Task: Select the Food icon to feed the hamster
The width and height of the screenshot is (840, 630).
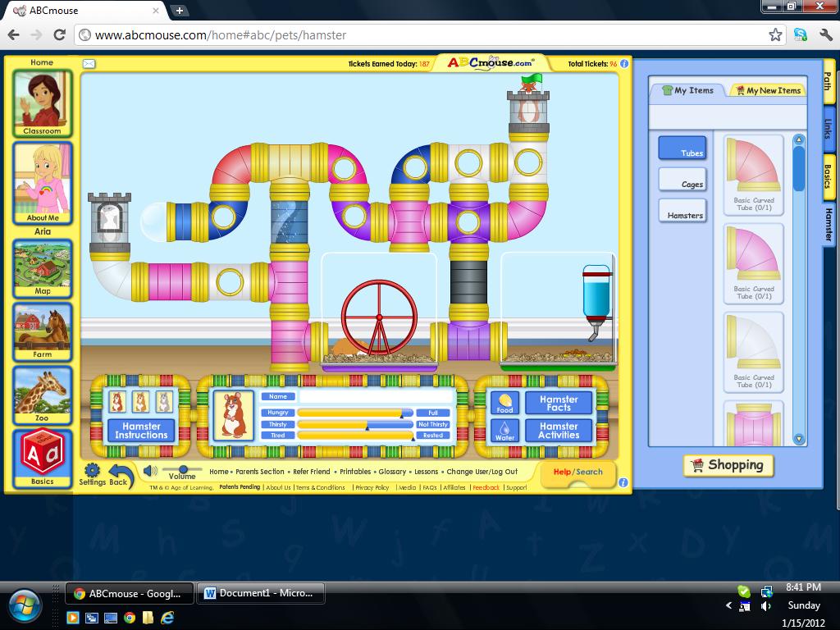Action: 504,404
